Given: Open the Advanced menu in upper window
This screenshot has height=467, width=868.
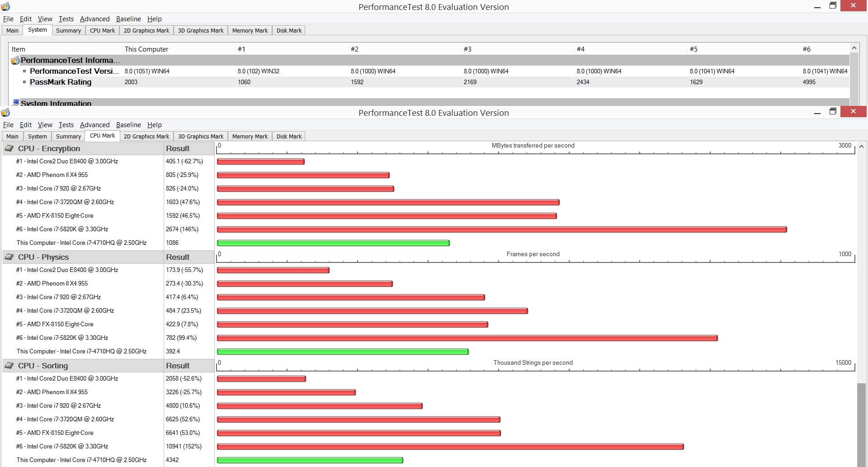Looking at the screenshot, I should coord(94,19).
